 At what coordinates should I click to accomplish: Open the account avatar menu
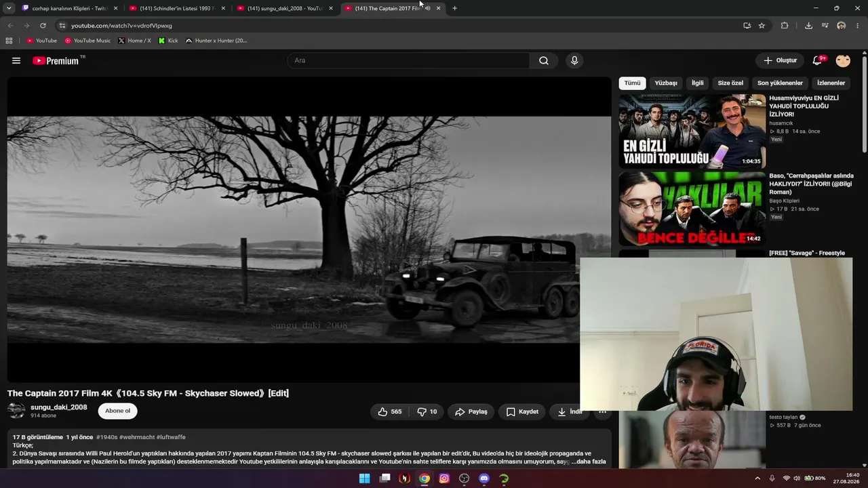click(x=843, y=60)
